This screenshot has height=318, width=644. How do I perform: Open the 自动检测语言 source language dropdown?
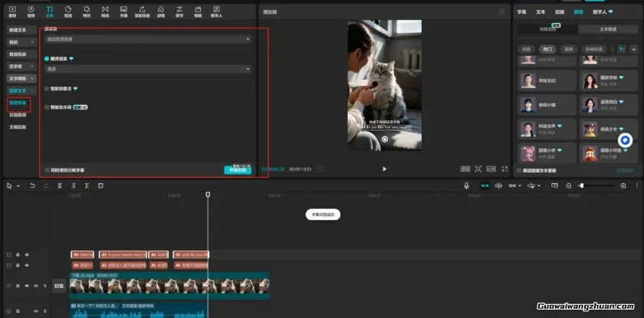[148, 39]
